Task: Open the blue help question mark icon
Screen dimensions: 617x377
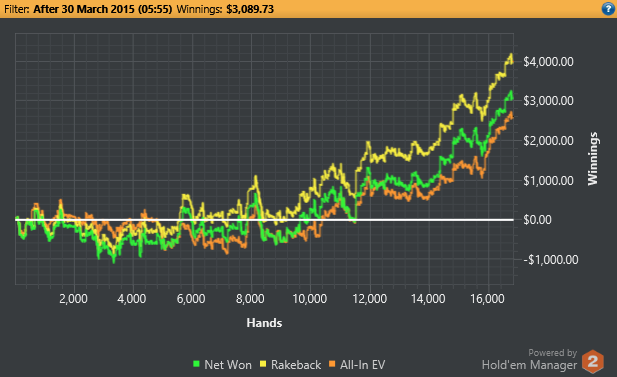Action: [608, 9]
